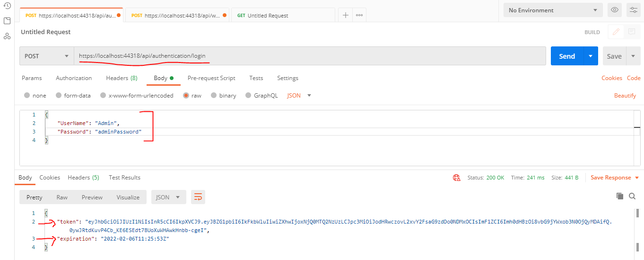Click the Untitled Request title text

[x=46, y=32]
